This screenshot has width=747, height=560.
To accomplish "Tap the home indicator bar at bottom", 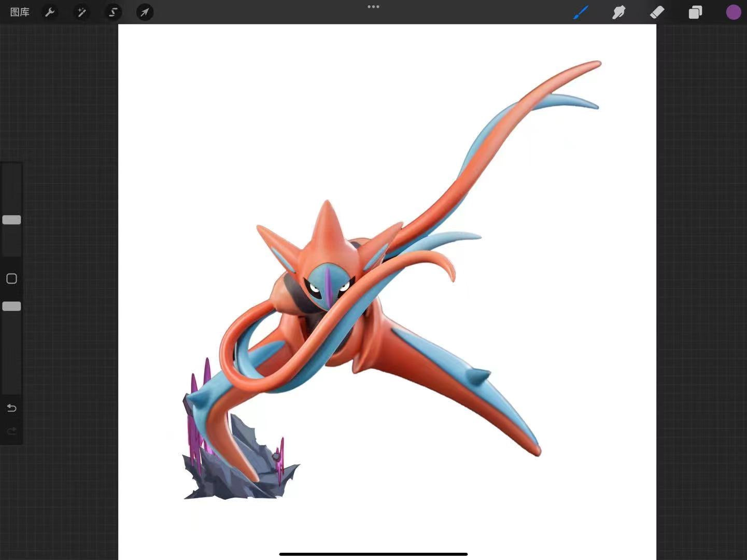I will (373, 554).
